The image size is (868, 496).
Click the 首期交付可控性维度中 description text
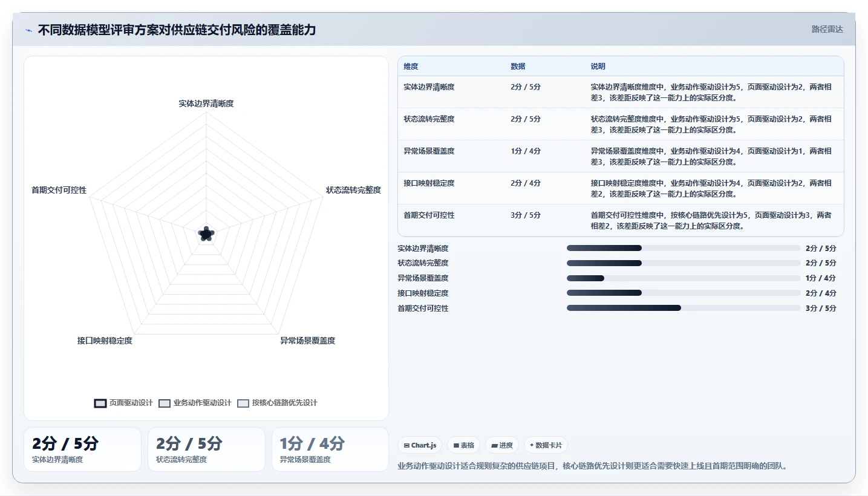(711, 221)
